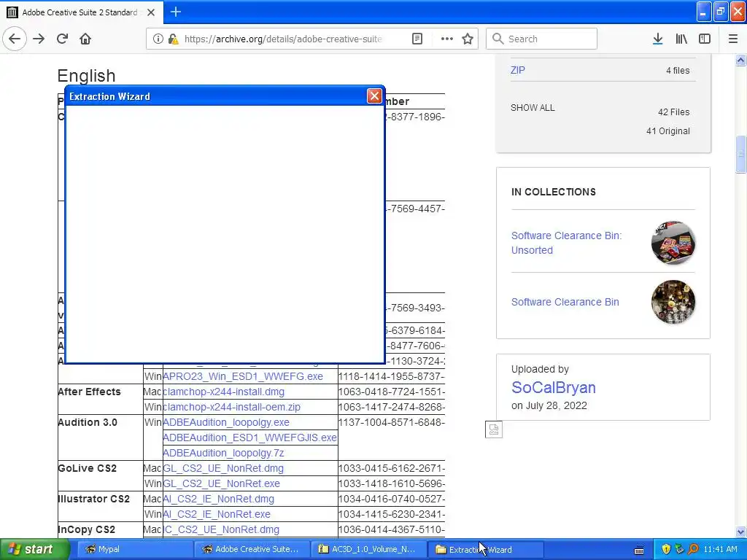Viewport: 747px width, 560px height.
Task: Reload the archive.org page
Action: (x=62, y=39)
